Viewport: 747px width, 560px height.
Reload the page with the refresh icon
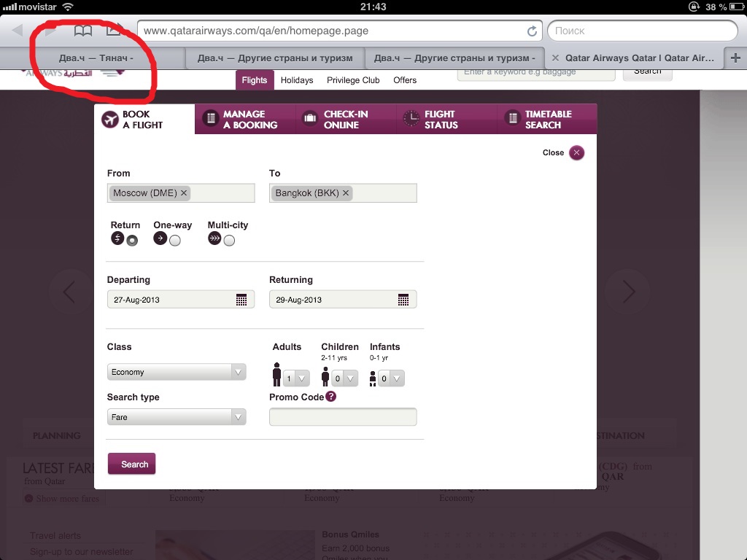(x=532, y=31)
